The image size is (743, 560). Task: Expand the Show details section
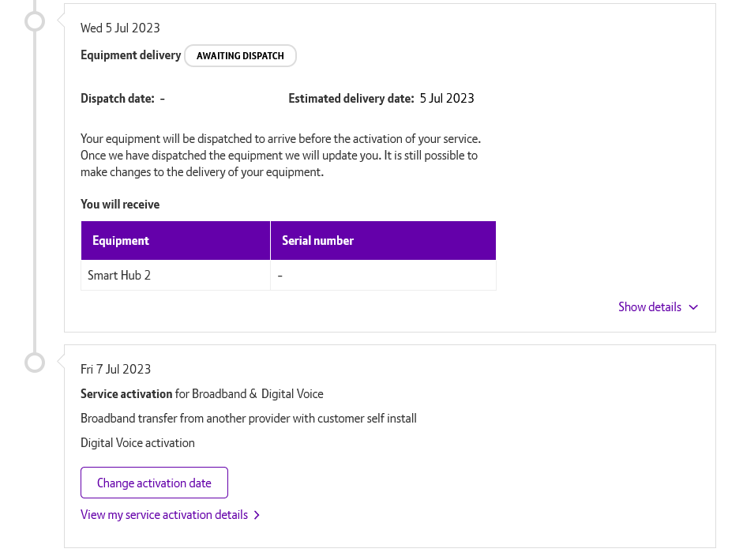[649, 306]
